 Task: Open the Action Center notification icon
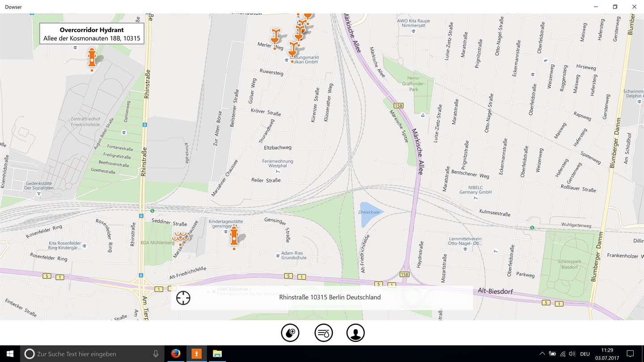click(x=630, y=354)
